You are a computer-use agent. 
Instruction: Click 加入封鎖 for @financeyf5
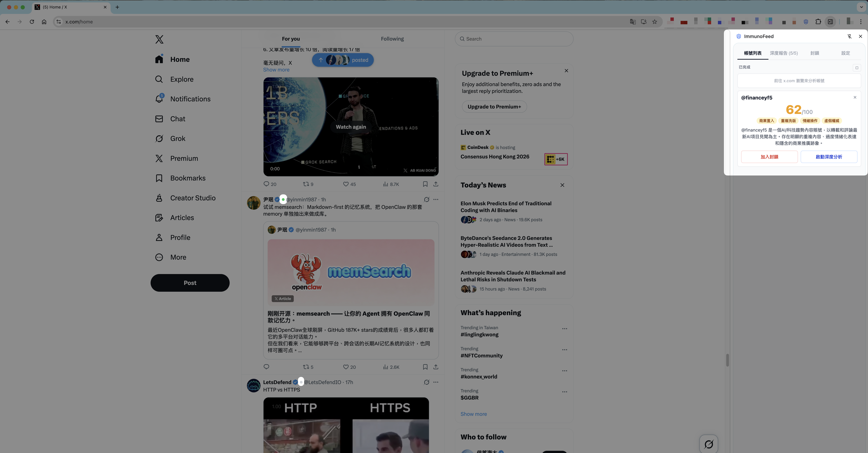769,157
